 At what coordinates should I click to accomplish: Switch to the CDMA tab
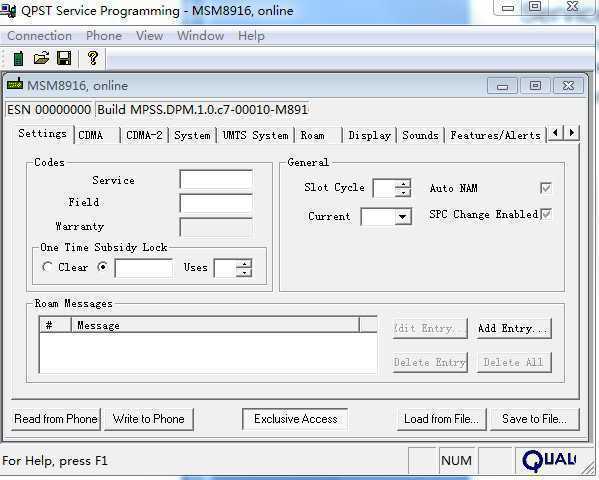(x=97, y=135)
